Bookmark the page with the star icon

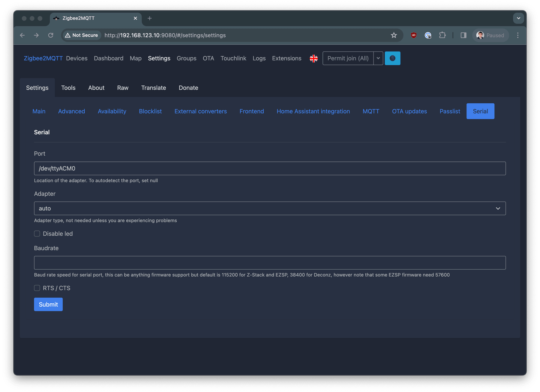(394, 35)
